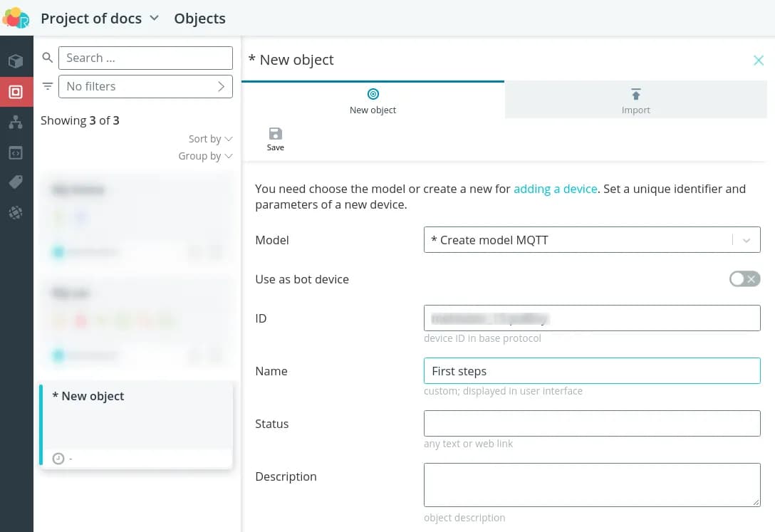
Task: Select the Objects icon in sidebar
Action: 16,92
